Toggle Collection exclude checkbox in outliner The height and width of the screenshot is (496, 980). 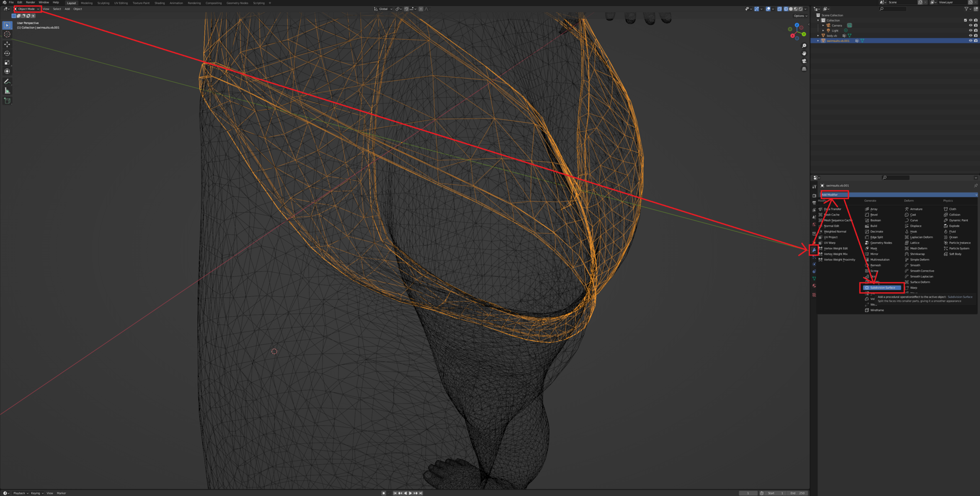pyautogui.click(x=965, y=20)
